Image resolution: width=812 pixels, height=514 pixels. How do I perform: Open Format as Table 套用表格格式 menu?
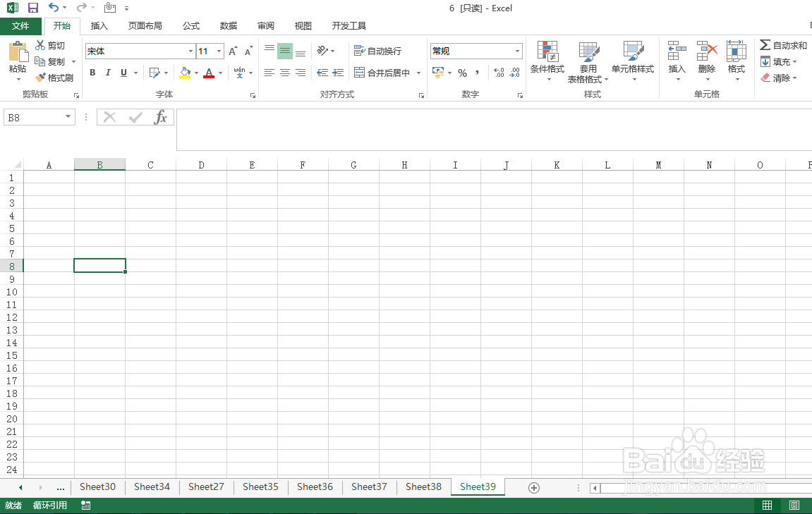[x=588, y=61]
